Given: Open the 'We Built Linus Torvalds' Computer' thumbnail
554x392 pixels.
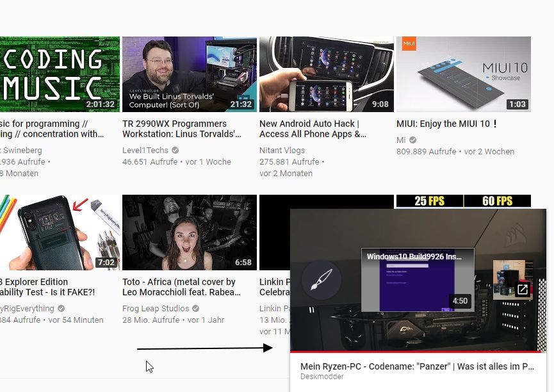Looking at the screenshot, I should click(189, 74).
